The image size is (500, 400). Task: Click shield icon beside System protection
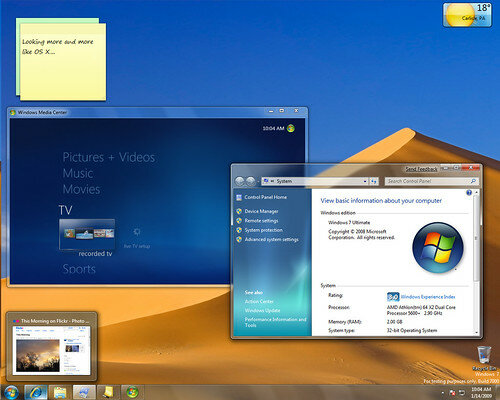point(239,230)
